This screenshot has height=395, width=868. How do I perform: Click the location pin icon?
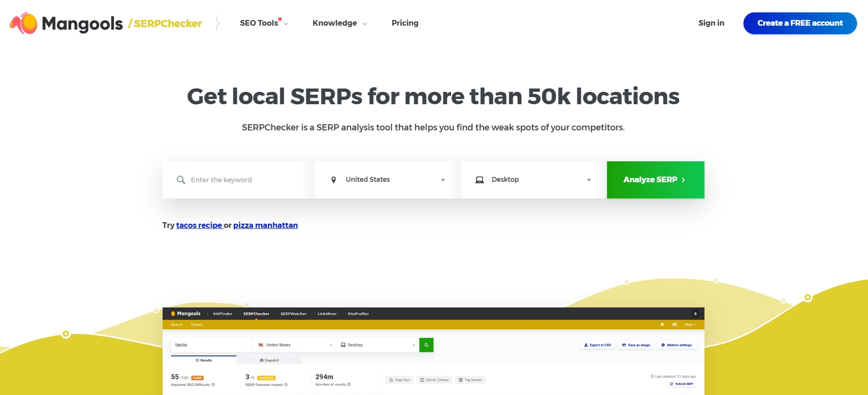[x=334, y=180]
